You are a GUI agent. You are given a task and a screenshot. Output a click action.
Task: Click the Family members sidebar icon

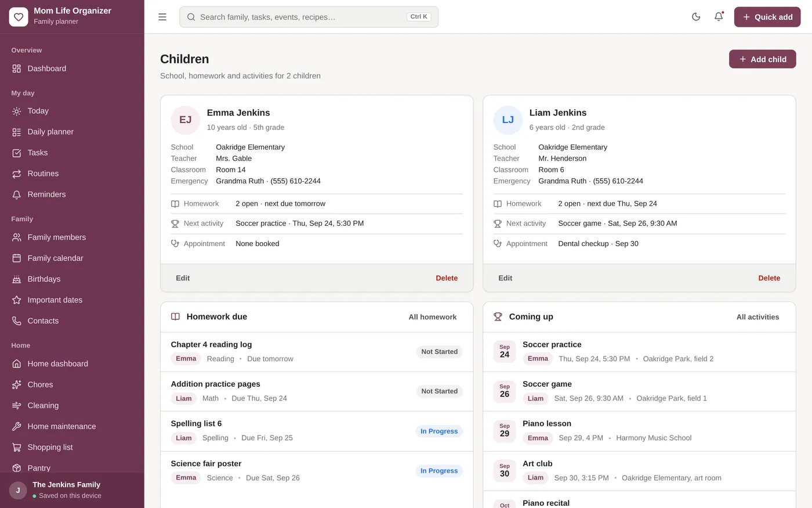tap(17, 237)
